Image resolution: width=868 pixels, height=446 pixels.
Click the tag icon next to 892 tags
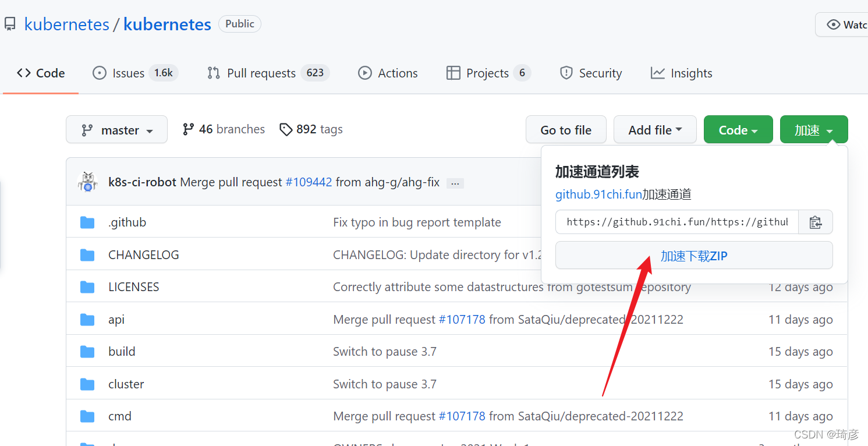(x=285, y=129)
